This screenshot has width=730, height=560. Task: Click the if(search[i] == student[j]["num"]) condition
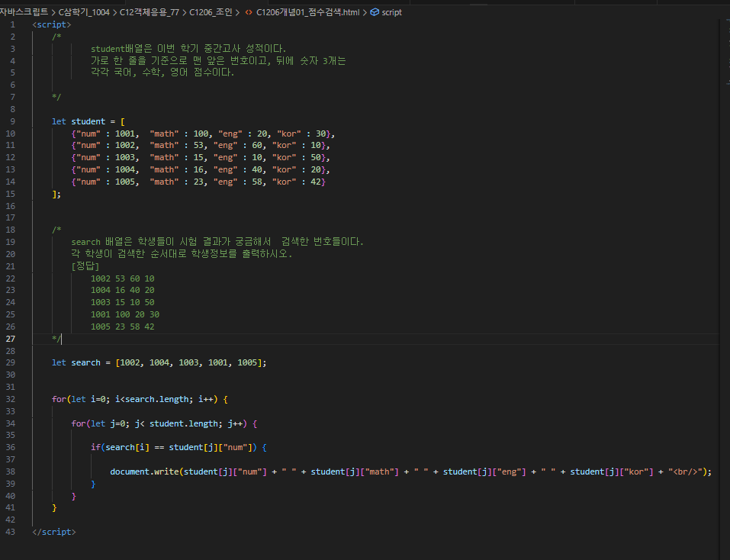click(x=178, y=447)
